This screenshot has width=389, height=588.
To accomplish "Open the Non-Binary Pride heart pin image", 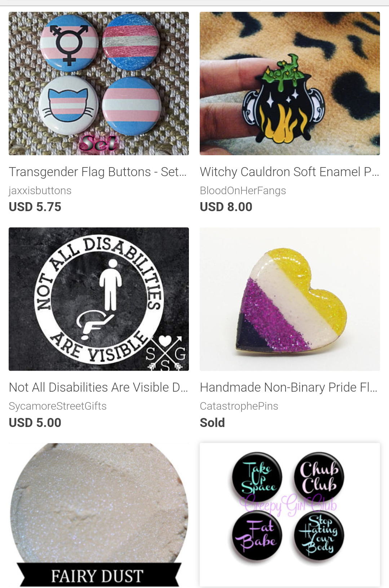I will (x=290, y=299).
